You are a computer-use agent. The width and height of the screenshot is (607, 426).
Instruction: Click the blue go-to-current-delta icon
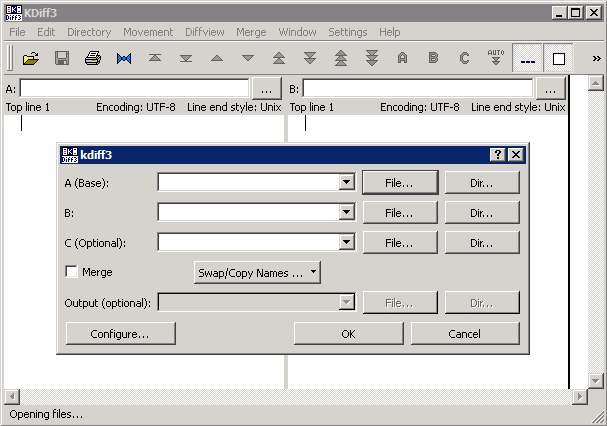tap(124, 58)
